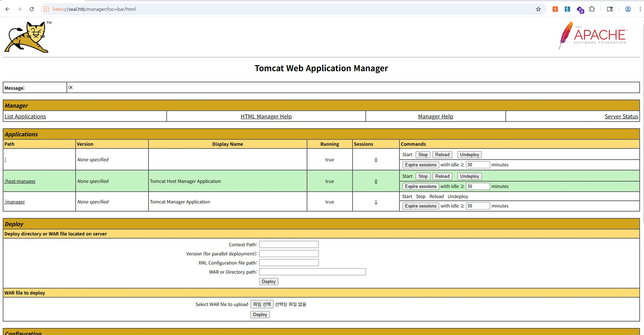
Task: Open the blue wrench extension icon
Action: pos(567,9)
